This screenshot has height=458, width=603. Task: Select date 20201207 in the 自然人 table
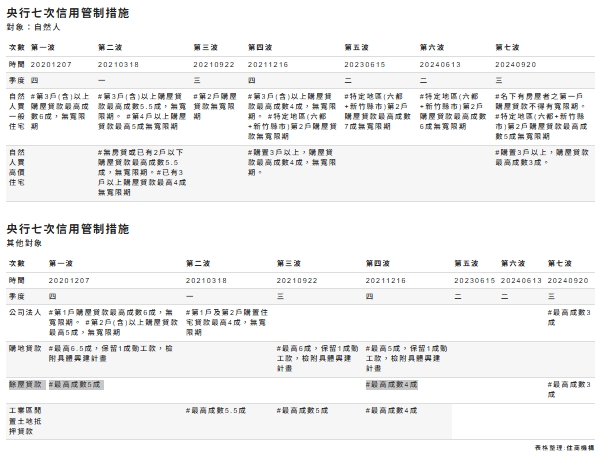point(51,65)
